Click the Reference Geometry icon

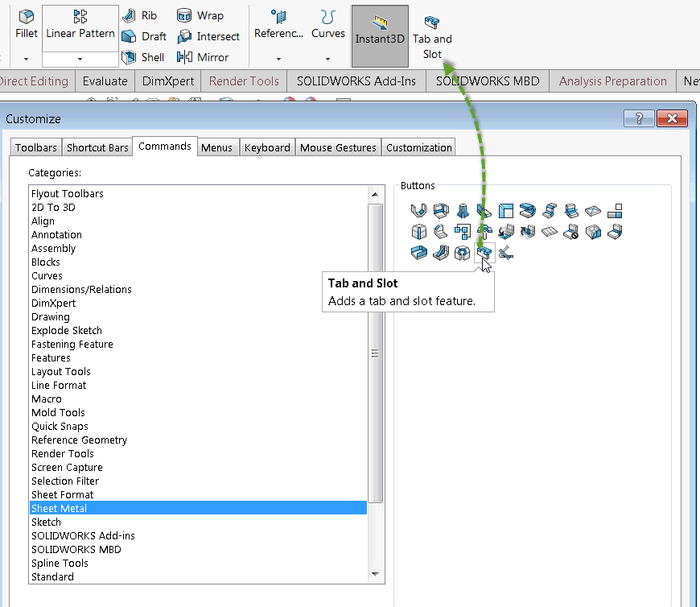pyautogui.click(x=278, y=17)
